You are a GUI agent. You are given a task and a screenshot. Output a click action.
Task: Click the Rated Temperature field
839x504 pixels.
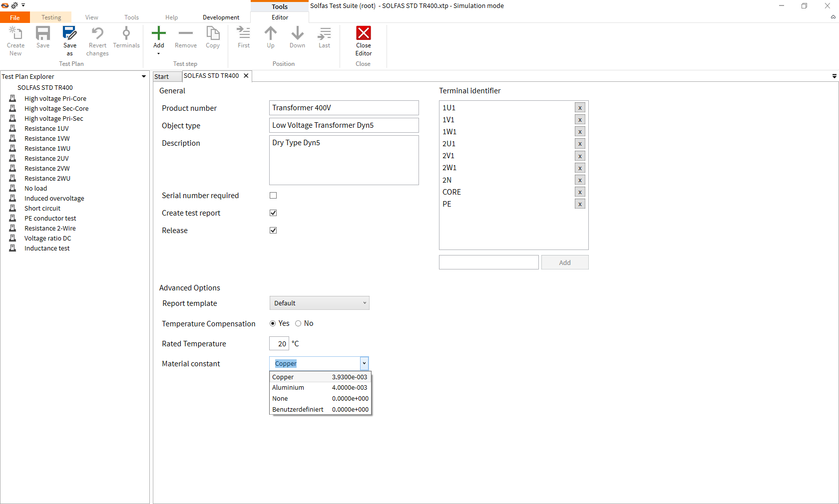point(279,343)
